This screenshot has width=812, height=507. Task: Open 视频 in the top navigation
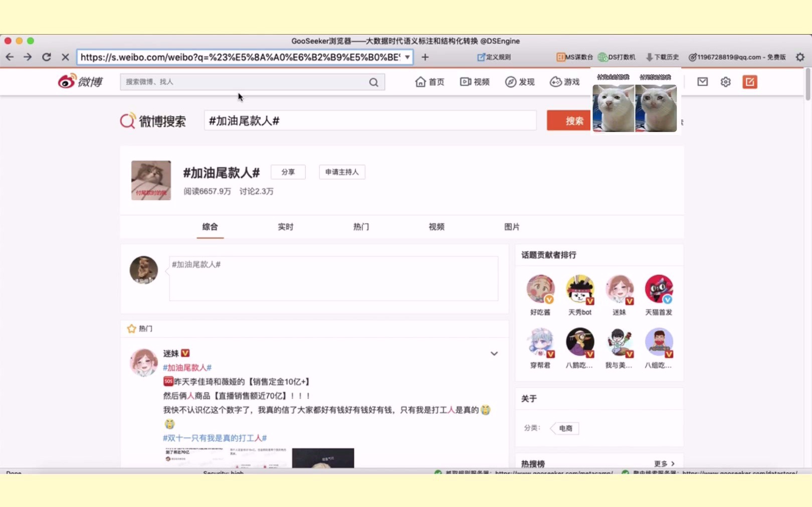point(475,82)
